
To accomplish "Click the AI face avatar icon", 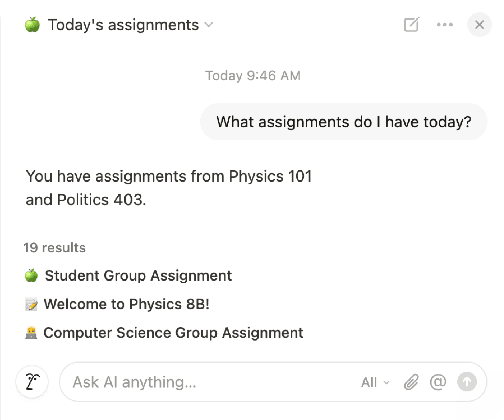I will click(32, 382).
